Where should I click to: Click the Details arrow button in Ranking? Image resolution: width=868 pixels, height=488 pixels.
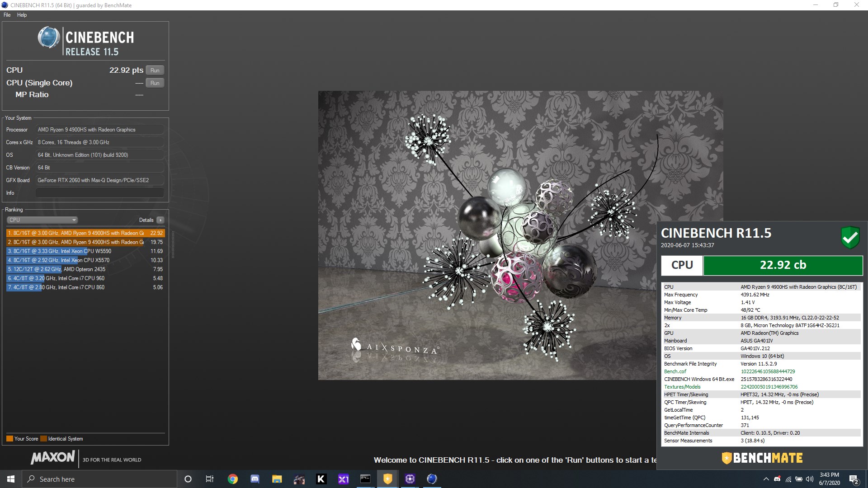click(160, 220)
